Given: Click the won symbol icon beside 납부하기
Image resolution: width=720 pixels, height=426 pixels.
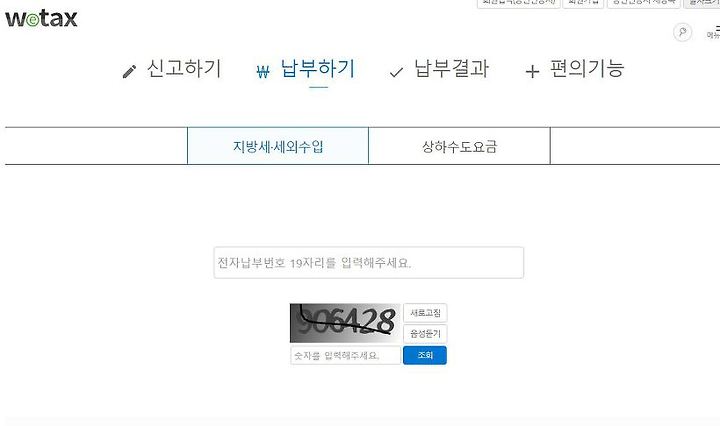Looking at the screenshot, I should 263,72.
